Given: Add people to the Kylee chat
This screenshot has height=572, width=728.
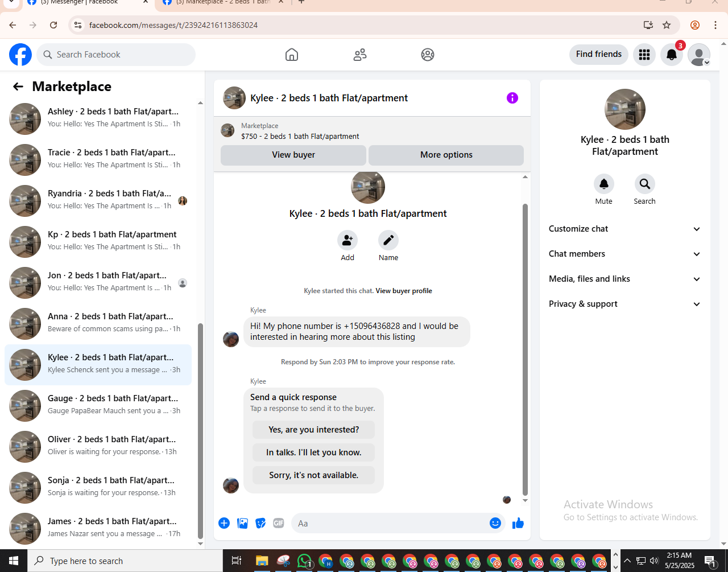Looking at the screenshot, I should pos(348,240).
